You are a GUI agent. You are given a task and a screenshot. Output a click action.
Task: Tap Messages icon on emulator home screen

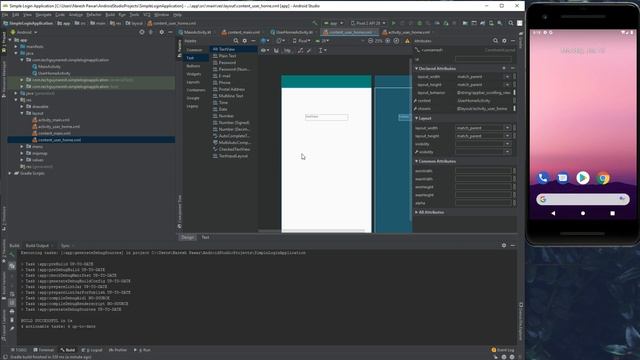tap(562, 178)
